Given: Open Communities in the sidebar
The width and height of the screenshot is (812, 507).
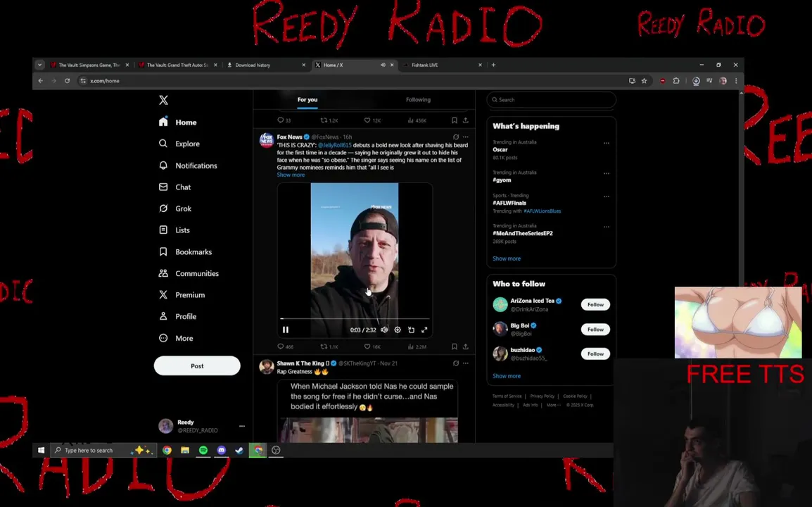Looking at the screenshot, I should (x=189, y=273).
